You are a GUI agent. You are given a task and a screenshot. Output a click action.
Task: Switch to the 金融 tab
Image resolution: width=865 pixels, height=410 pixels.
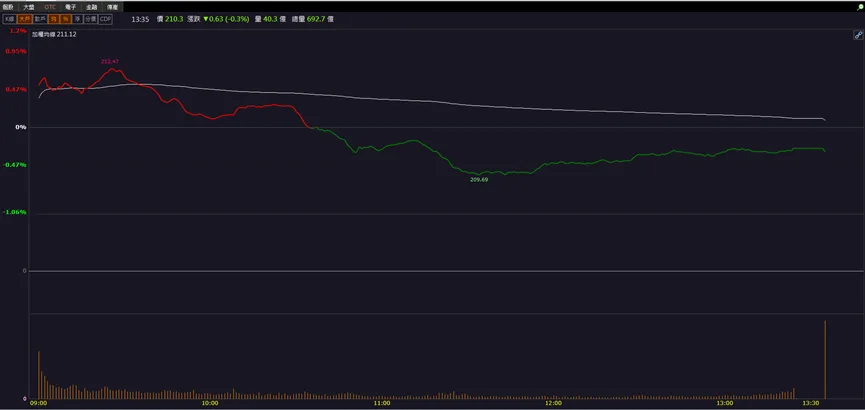[92, 7]
